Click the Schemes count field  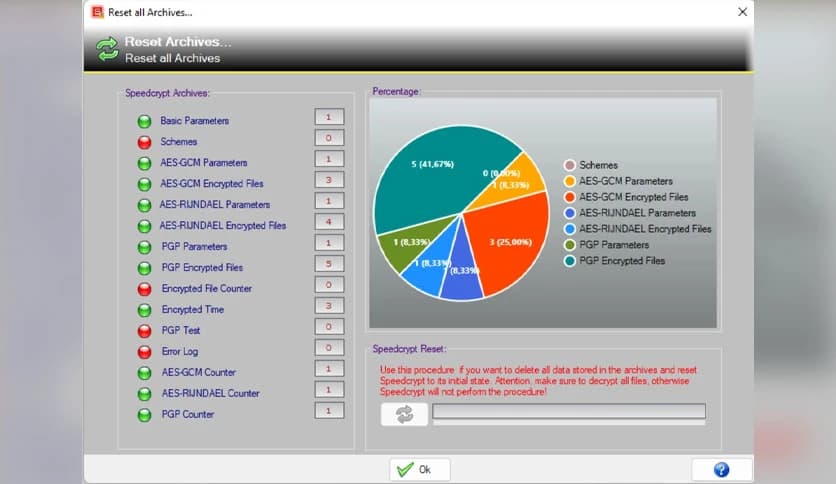coord(329,138)
